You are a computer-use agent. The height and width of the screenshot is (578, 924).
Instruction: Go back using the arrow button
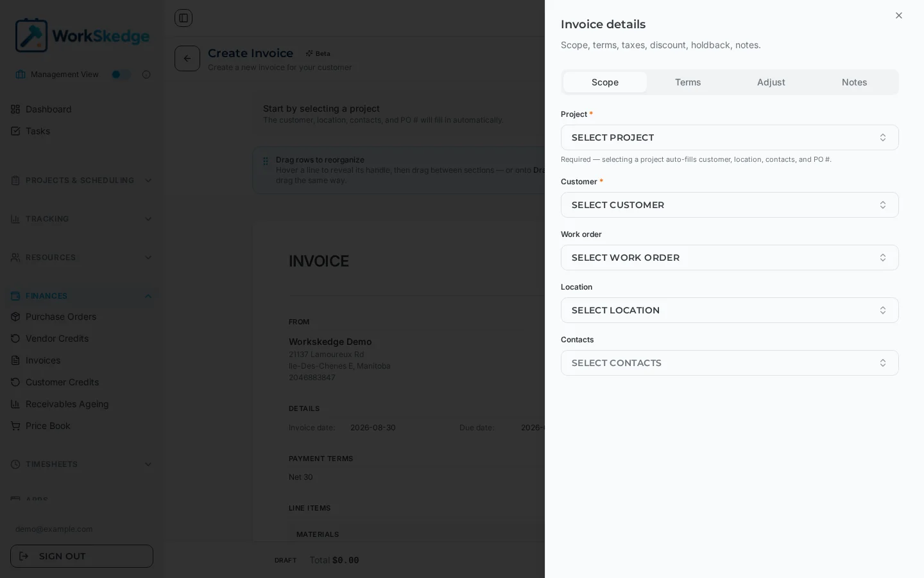pos(187,58)
